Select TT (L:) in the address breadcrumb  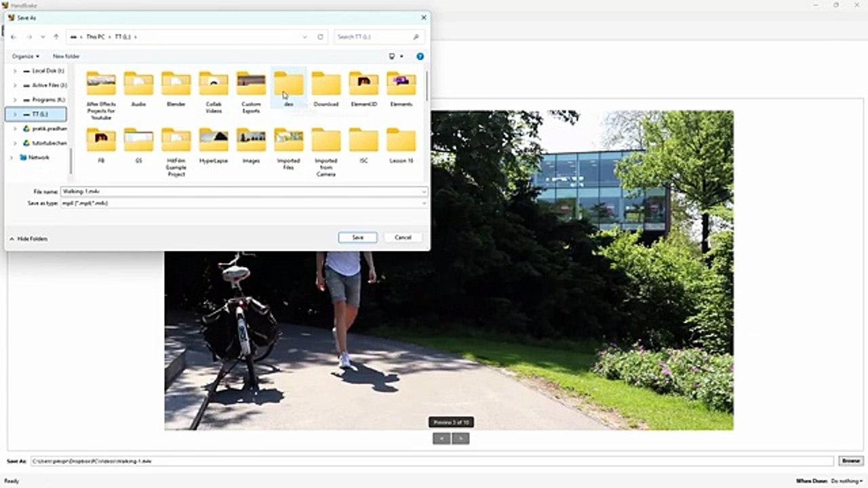coord(123,37)
